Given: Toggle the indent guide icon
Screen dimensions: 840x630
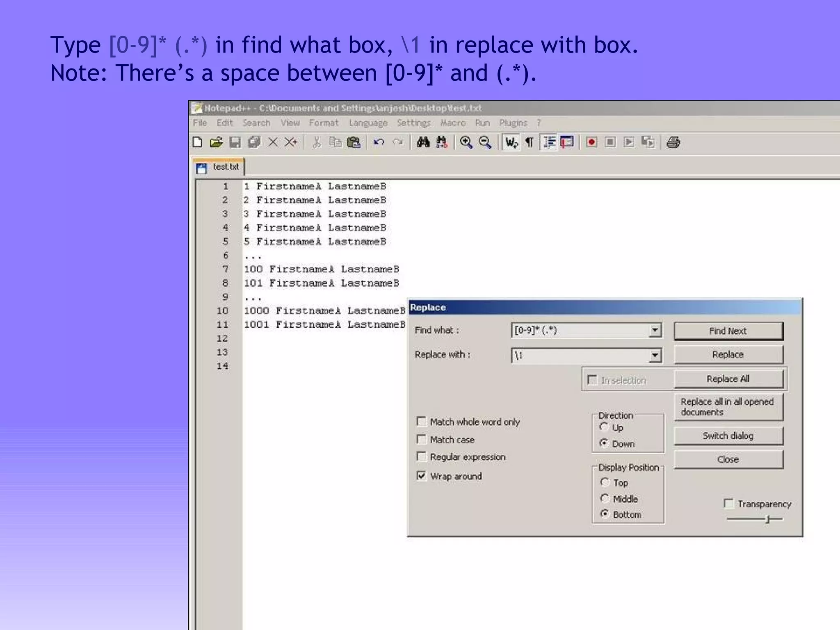Looking at the screenshot, I should [549, 142].
